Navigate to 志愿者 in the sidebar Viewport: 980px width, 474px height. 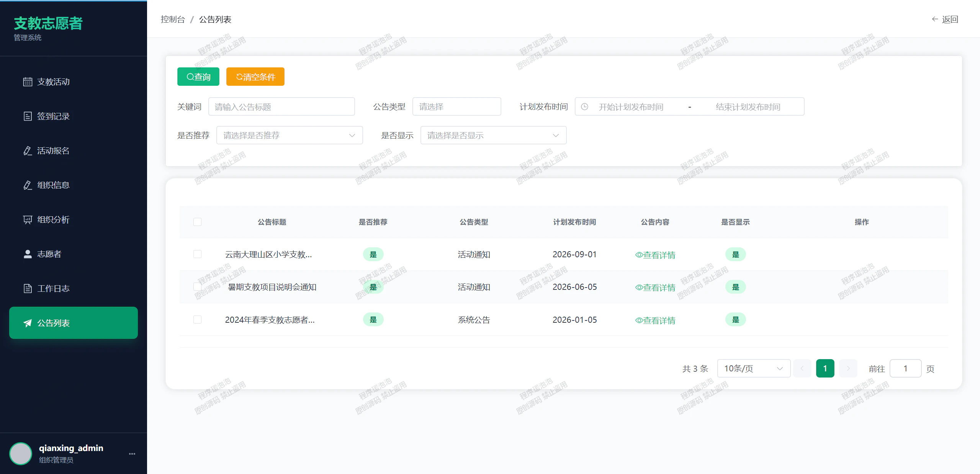pyautogui.click(x=74, y=254)
